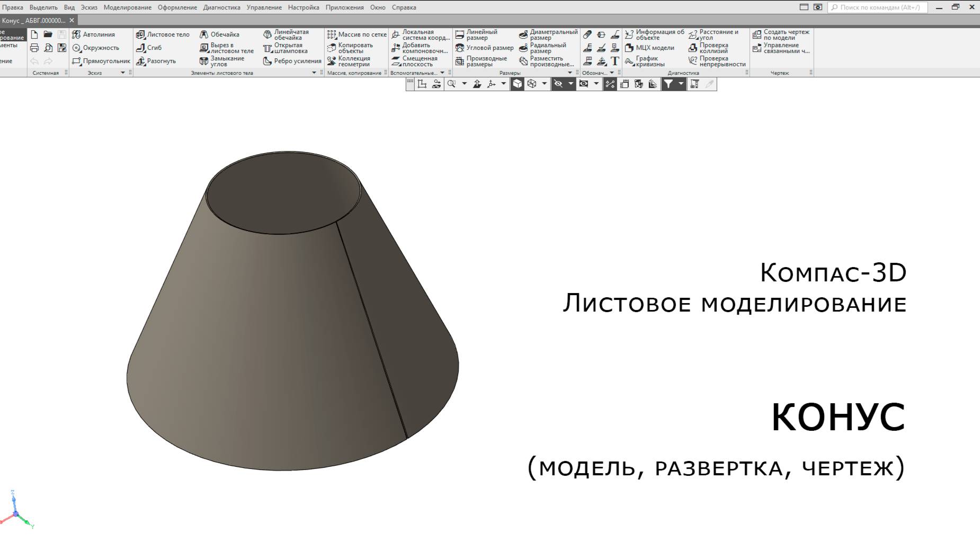Image resolution: width=980 pixels, height=551 pixels.
Task: Click Производные размеры button
Action: 481,61
